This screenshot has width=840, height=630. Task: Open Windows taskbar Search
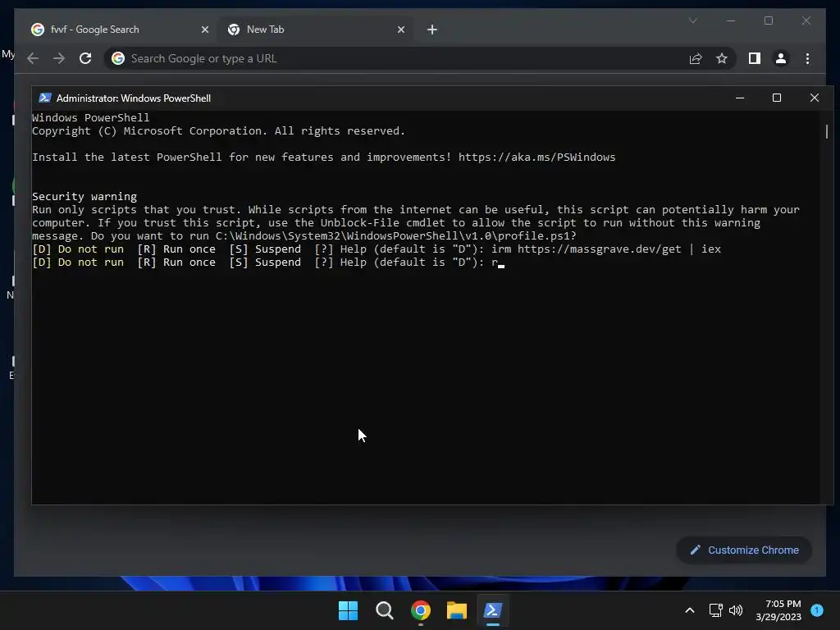coord(384,610)
